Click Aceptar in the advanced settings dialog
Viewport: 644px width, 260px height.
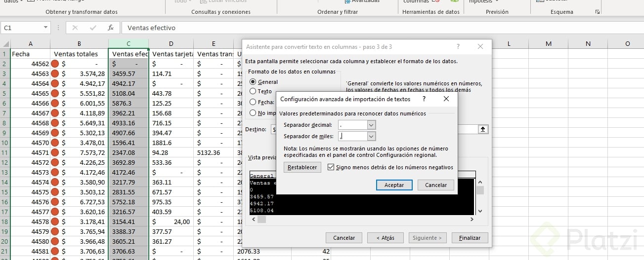tap(394, 185)
